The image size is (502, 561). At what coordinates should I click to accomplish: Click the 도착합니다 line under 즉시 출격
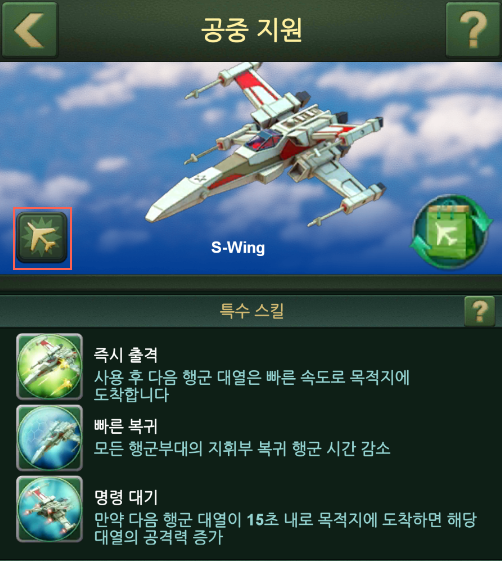tap(131, 395)
